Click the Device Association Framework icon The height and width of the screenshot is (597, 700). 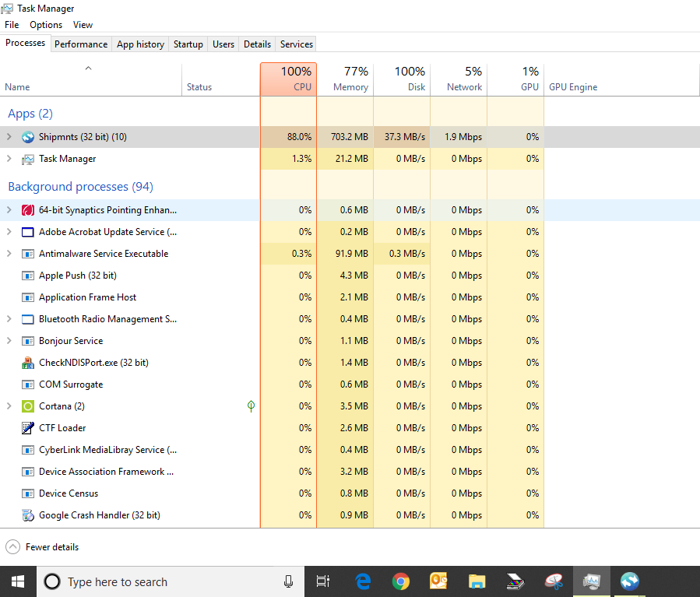click(x=28, y=472)
